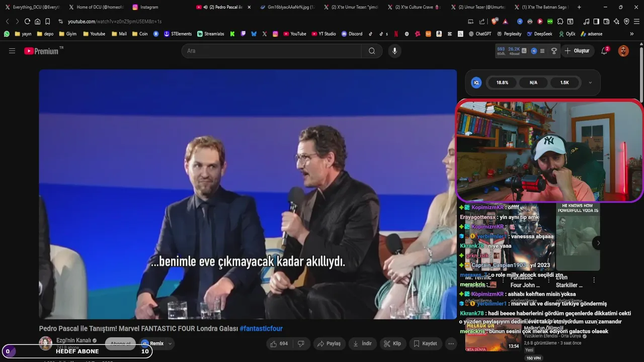Open Brave Shields icon
The width and height of the screenshot is (644, 362).
(495, 22)
